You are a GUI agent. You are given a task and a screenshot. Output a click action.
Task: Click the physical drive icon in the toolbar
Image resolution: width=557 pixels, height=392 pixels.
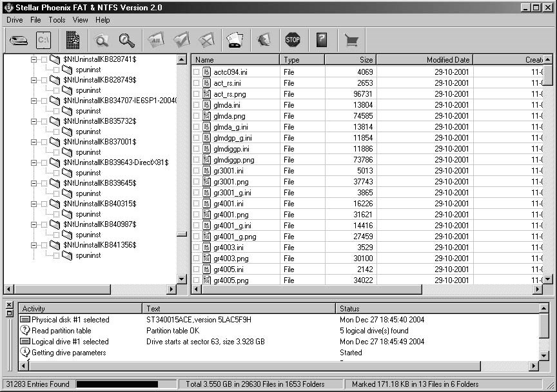point(19,40)
